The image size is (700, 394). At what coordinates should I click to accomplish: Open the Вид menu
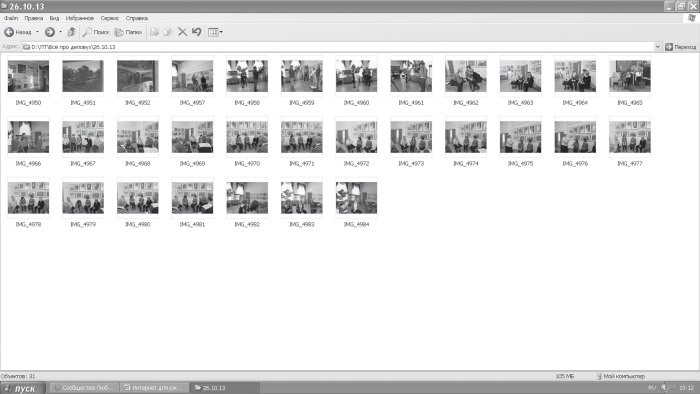(54, 18)
